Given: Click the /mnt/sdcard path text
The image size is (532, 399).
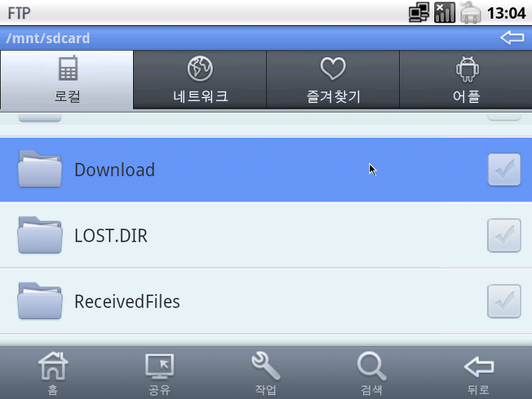Looking at the screenshot, I should pos(48,38).
